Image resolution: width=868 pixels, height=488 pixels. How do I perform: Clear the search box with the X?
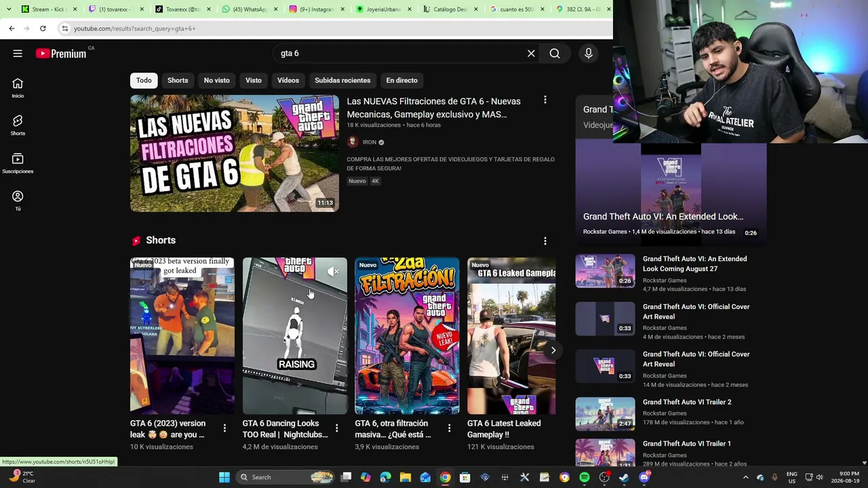[531, 54]
